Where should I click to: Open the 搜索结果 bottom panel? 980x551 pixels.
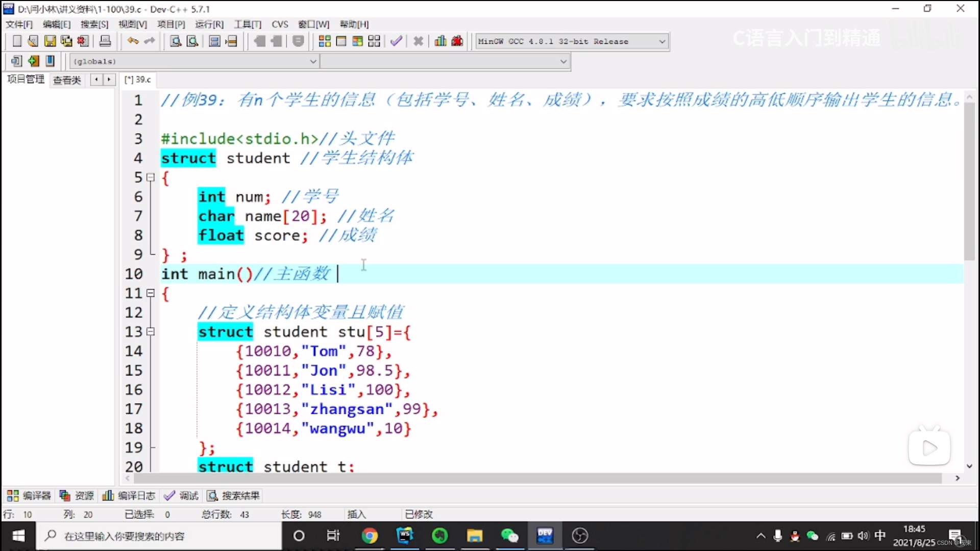pos(234,495)
